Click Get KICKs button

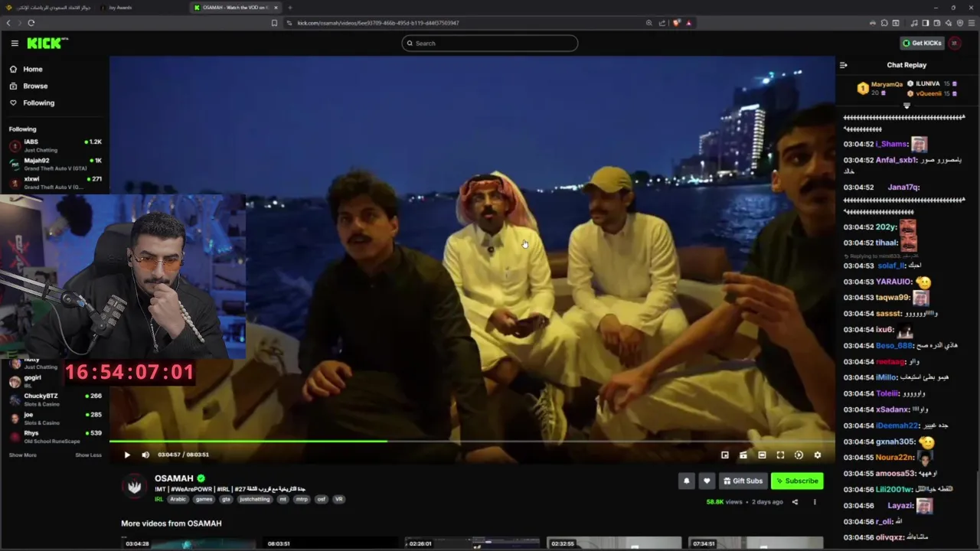tap(922, 44)
